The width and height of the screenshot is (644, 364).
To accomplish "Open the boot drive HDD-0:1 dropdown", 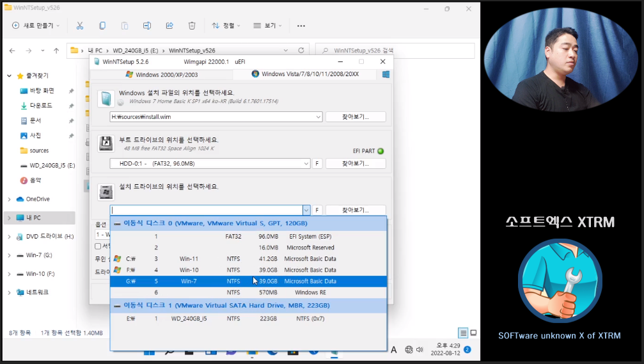I will coord(306,164).
